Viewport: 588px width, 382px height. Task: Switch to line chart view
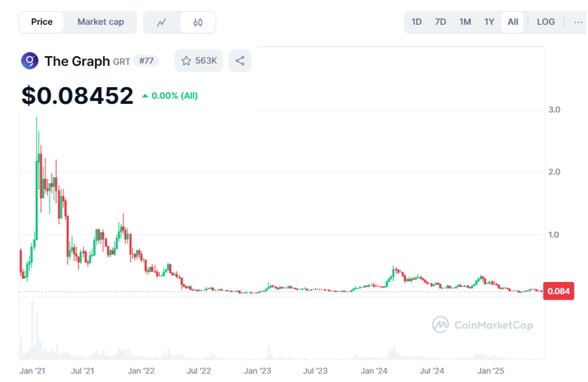[162, 22]
